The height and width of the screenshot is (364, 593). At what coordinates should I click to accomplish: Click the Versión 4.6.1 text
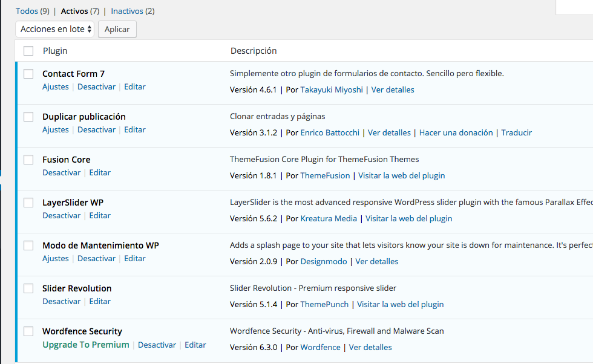[x=254, y=89]
